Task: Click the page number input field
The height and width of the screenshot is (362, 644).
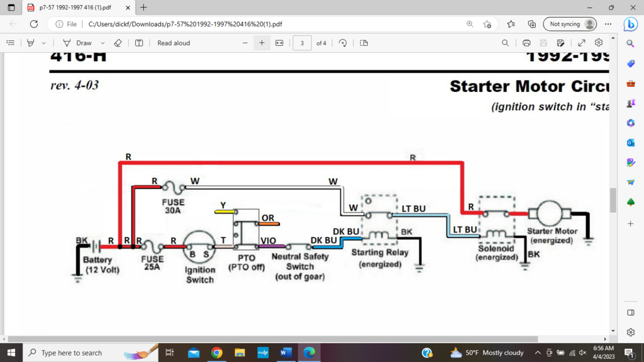Action: pos(302,43)
